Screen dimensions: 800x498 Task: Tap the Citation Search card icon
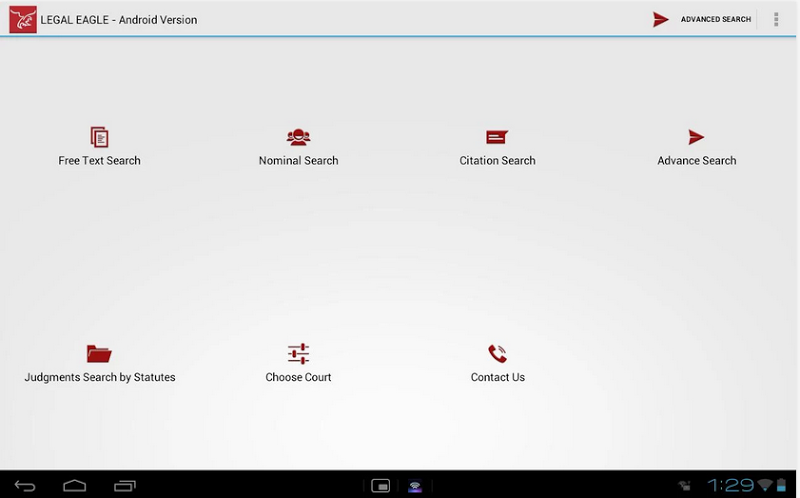497,137
